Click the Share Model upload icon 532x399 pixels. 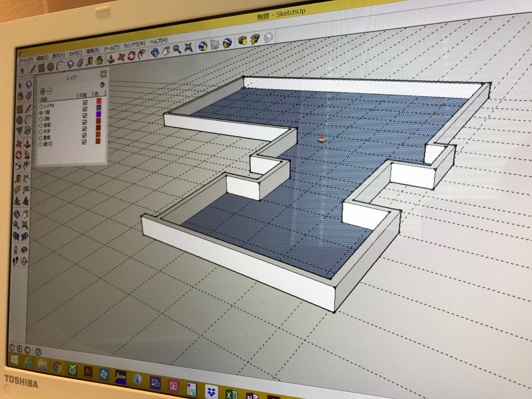tap(255, 39)
